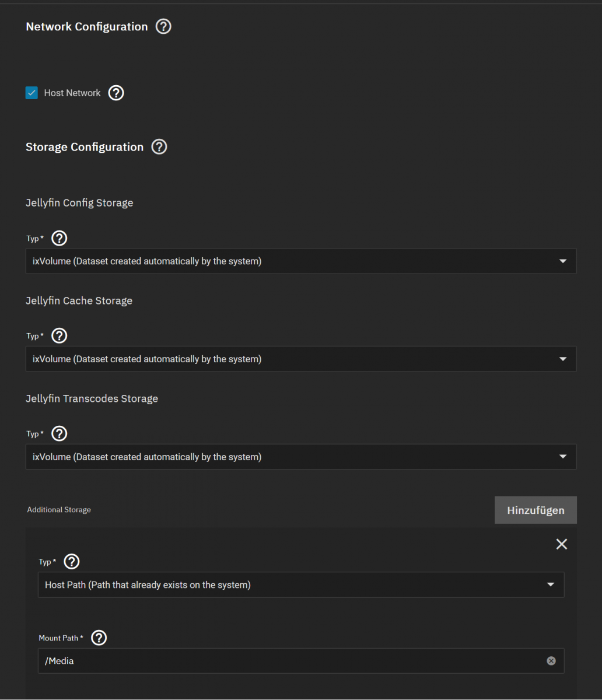Show Typ help under Jellyfin Cache Storage
The height and width of the screenshot is (700, 602).
coord(60,336)
